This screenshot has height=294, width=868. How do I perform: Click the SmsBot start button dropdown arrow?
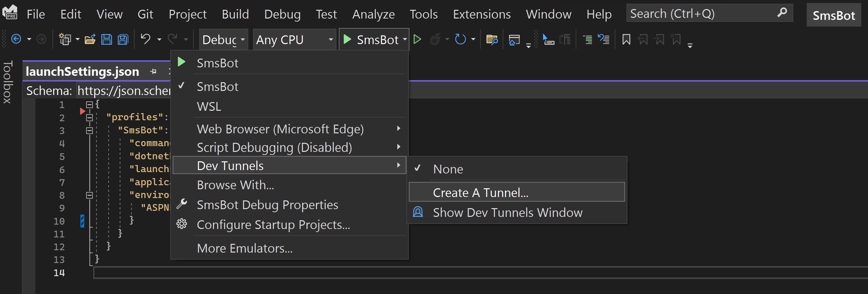coord(405,39)
